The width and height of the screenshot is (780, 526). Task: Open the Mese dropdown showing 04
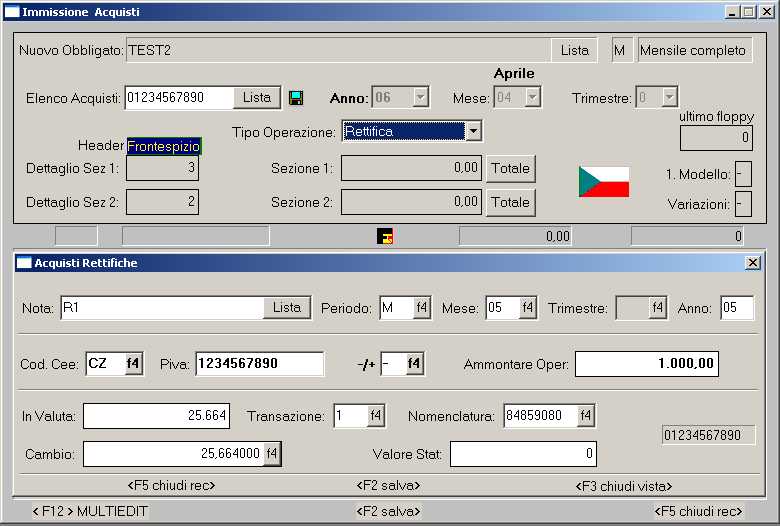[x=533, y=97]
